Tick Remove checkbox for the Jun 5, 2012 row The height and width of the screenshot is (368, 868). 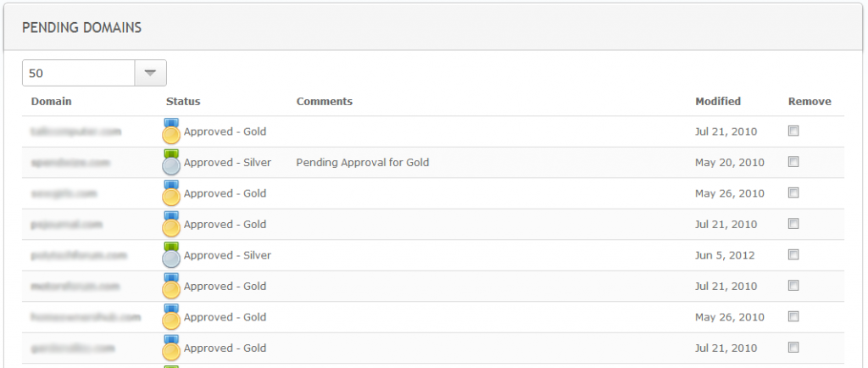tap(793, 254)
